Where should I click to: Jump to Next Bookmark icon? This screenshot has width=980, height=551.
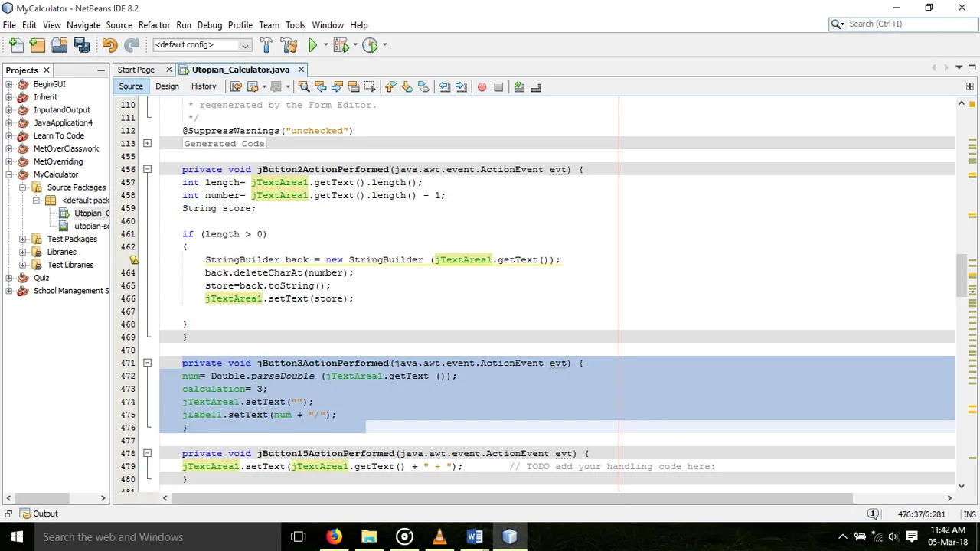coord(407,86)
